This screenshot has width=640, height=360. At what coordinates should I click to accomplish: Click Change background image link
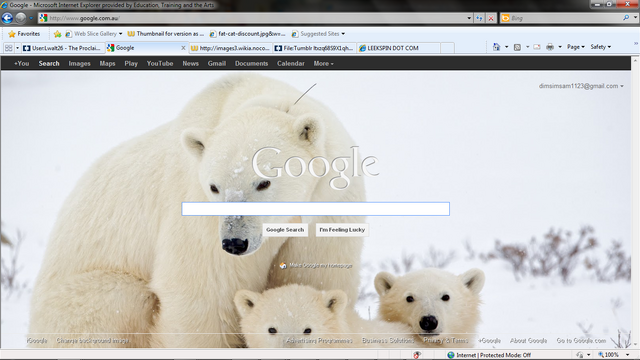[x=93, y=340]
